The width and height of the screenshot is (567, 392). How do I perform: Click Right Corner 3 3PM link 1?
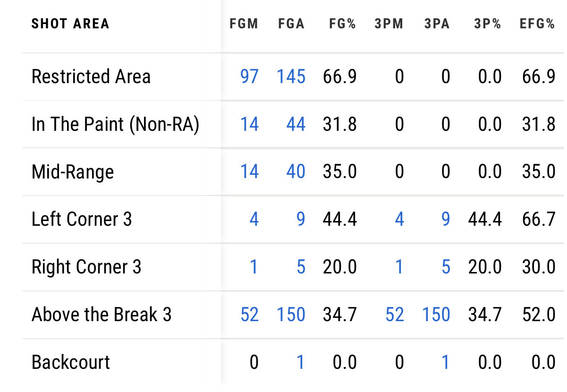point(399,267)
